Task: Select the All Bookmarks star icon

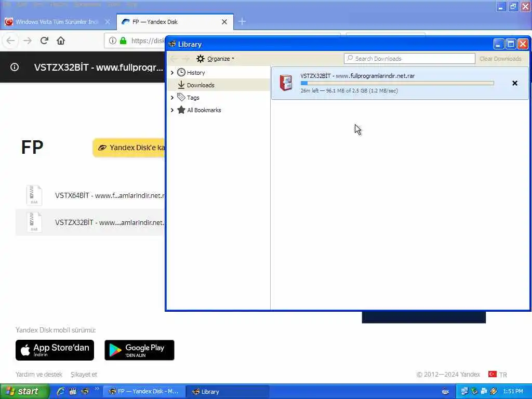Action: point(181,110)
